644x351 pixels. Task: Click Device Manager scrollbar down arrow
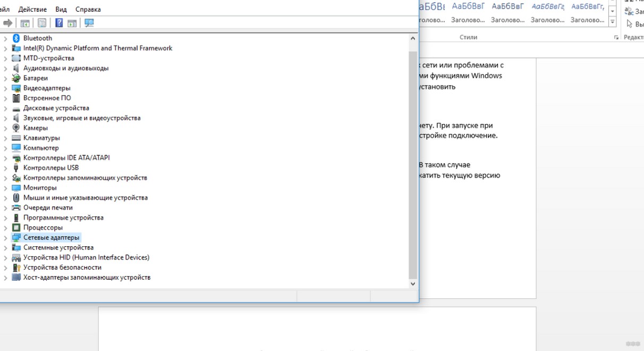pyautogui.click(x=413, y=284)
